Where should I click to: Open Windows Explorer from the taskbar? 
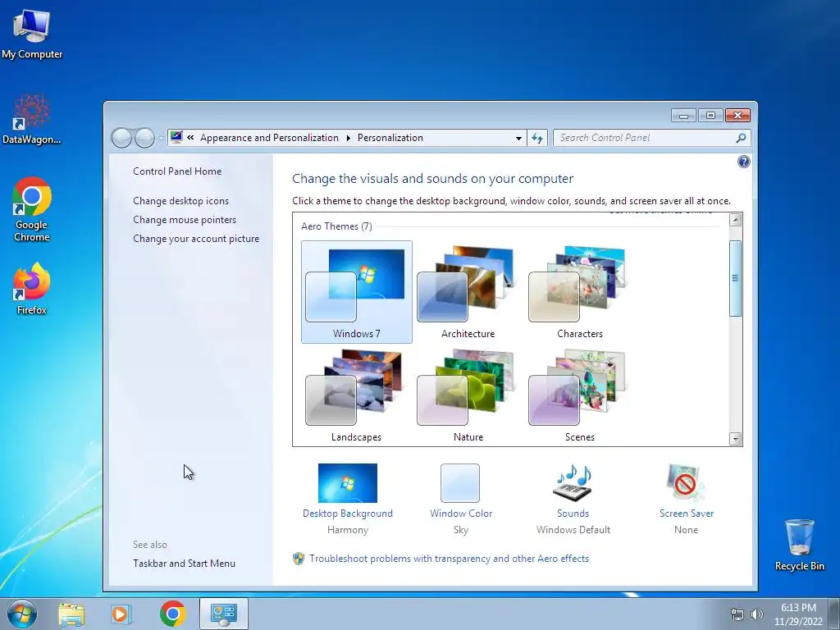[x=71, y=614]
